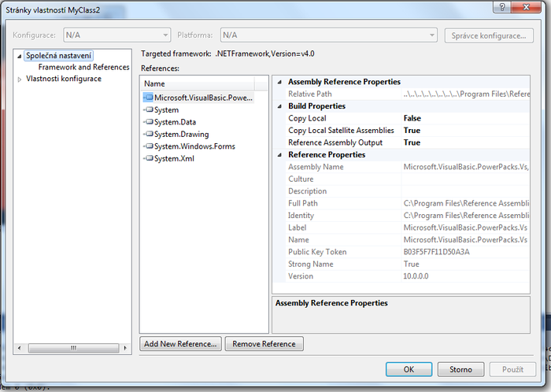The height and width of the screenshot is (392, 551).
Task: Click the System.Windows.Forms reference icon
Action: 148,146
